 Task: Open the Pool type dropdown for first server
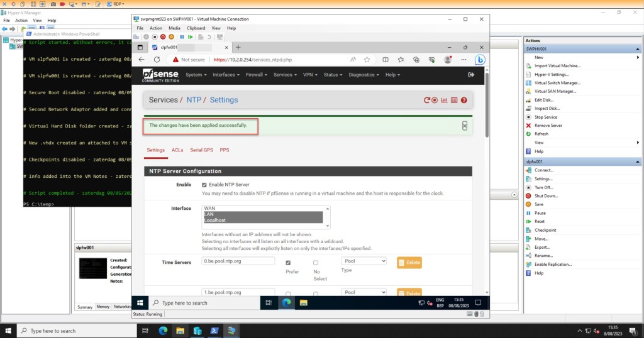coord(364,261)
